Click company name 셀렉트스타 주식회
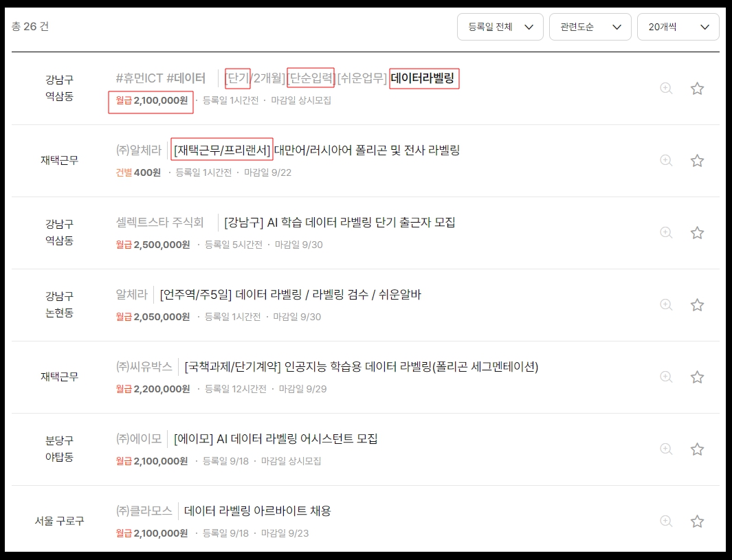The height and width of the screenshot is (560, 732). [x=159, y=222]
